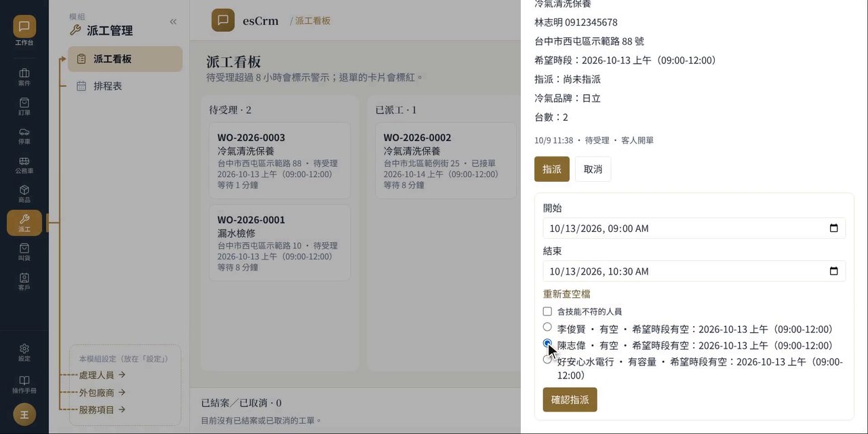The width and height of the screenshot is (868, 434).
Task: Click the wrench icon beside 派工管理
Action: [75, 31]
